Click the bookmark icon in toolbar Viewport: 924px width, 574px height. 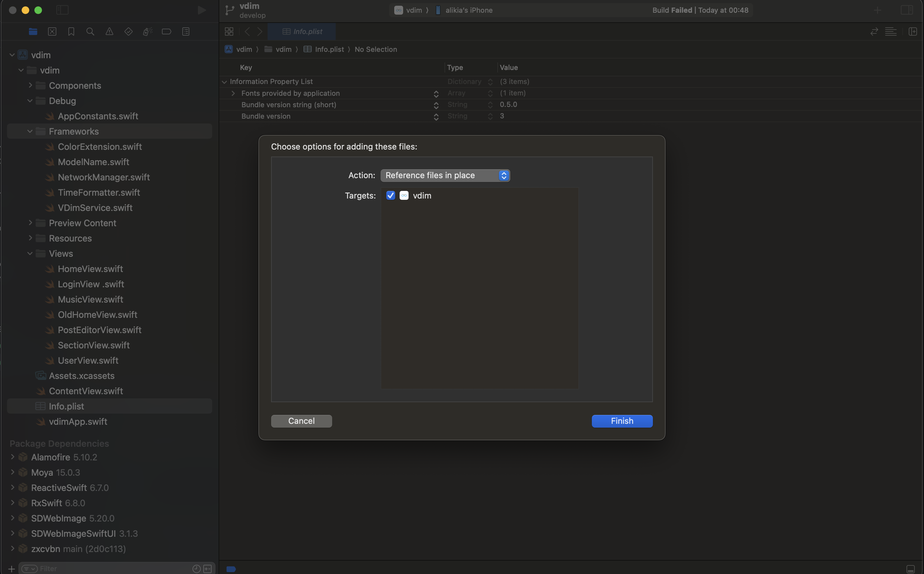pyautogui.click(x=71, y=32)
